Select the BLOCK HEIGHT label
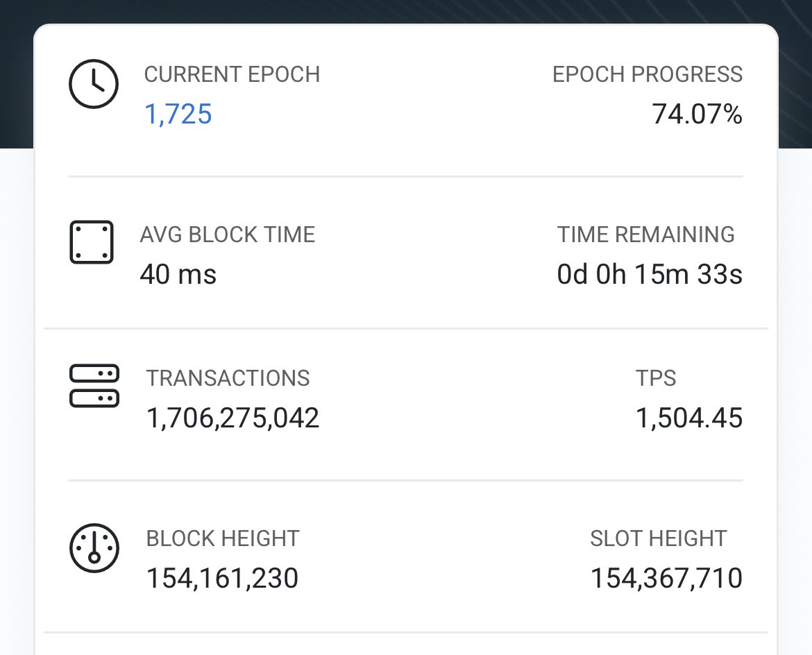Screen dimensions: 812x655 point(223,538)
